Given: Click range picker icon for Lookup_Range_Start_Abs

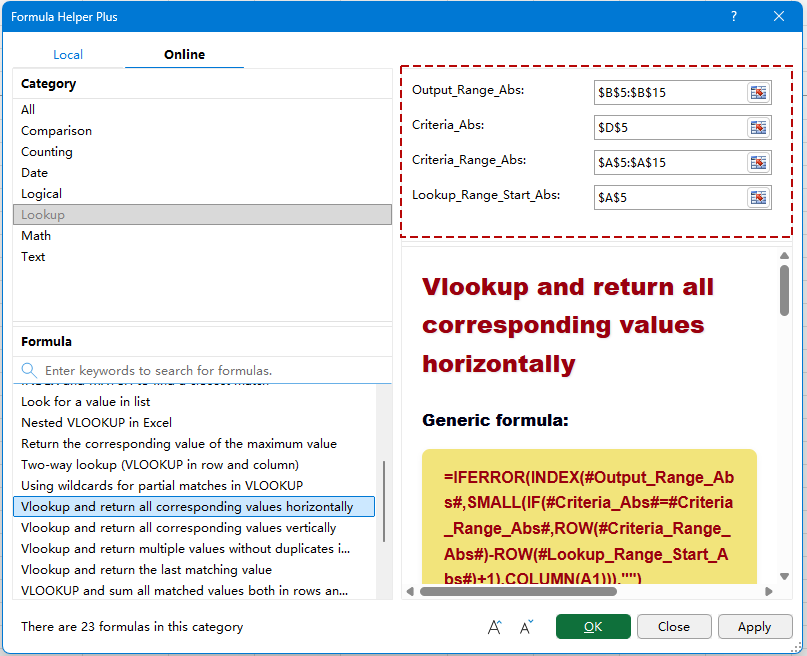Looking at the screenshot, I should 758,198.
